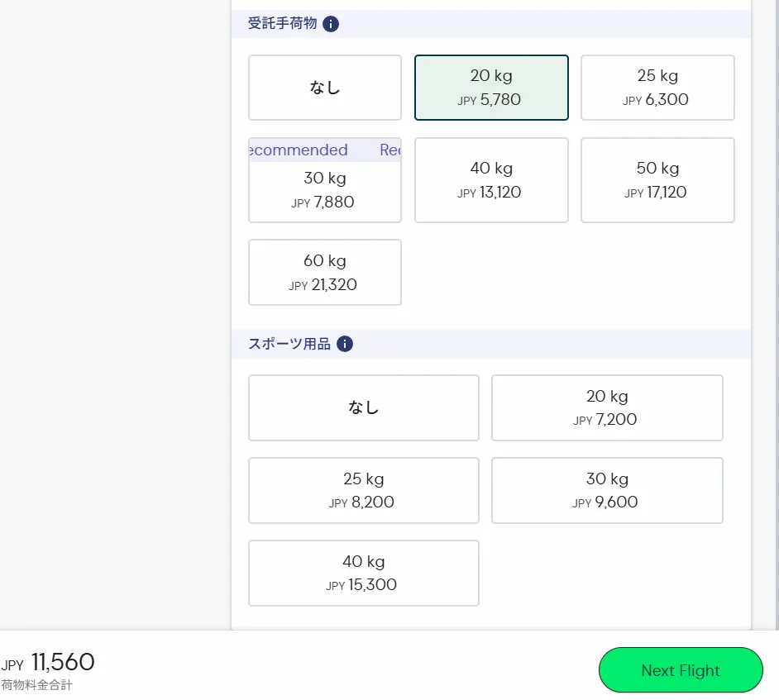Screen dimensions: 779x700
Task: Select 40 kg checked baggage JPY 13,120
Action: tap(491, 180)
